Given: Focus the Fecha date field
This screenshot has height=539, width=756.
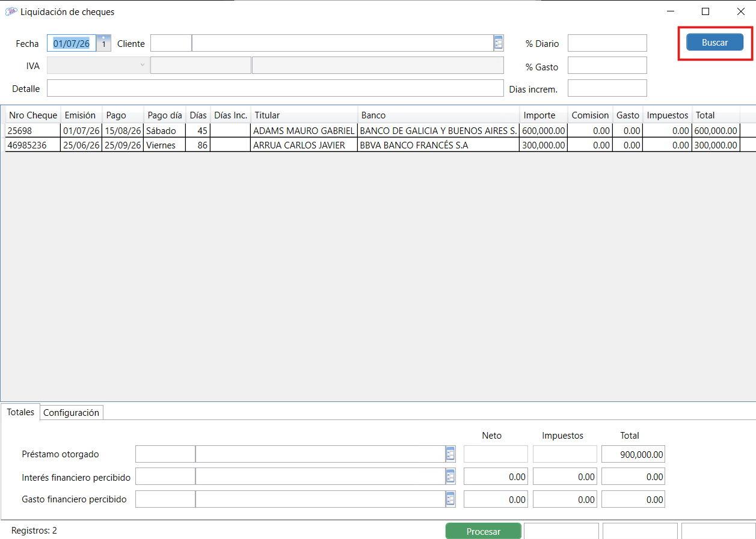Looking at the screenshot, I should point(72,43).
